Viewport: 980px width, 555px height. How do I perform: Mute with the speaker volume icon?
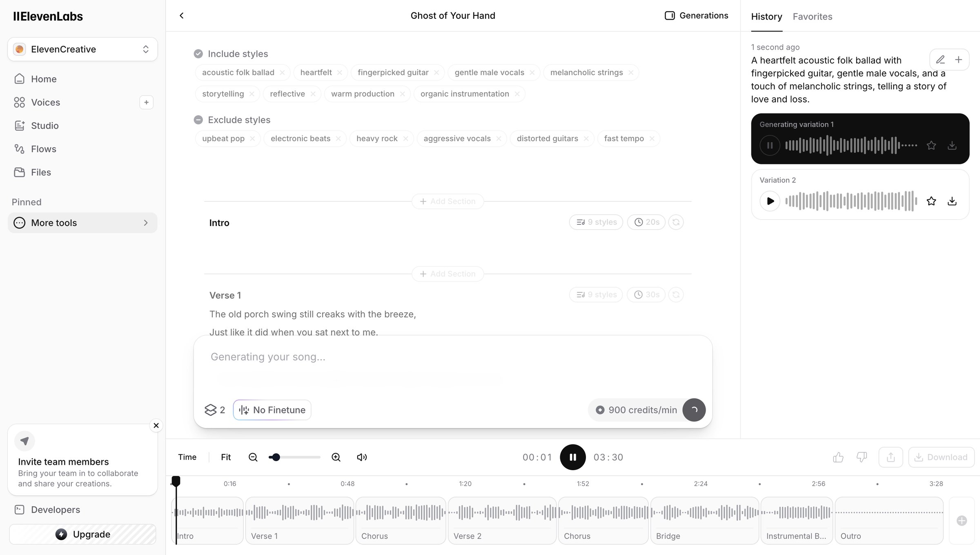click(x=362, y=457)
